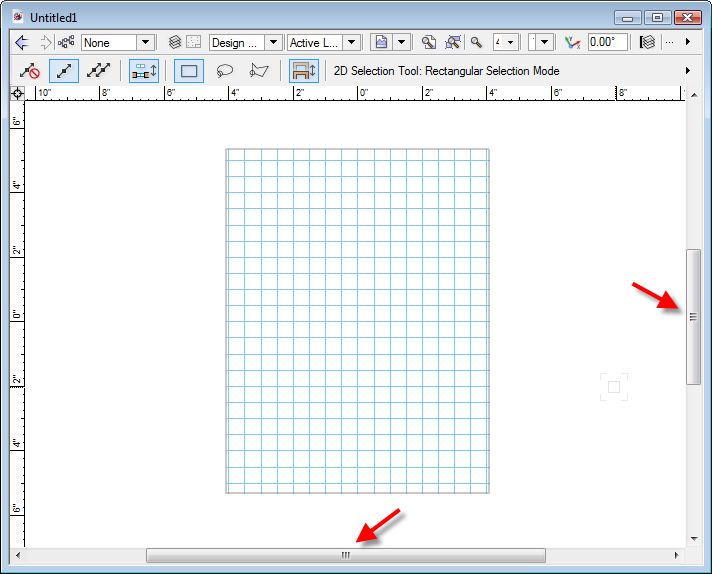Toggle Rectangular Selection mode button
The image size is (712, 574).
click(x=190, y=71)
